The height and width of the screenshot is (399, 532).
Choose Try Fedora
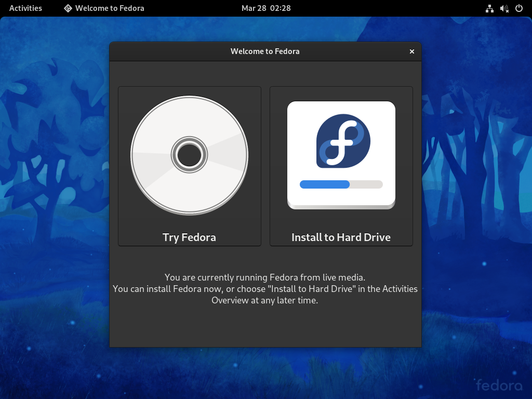(189, 166)
